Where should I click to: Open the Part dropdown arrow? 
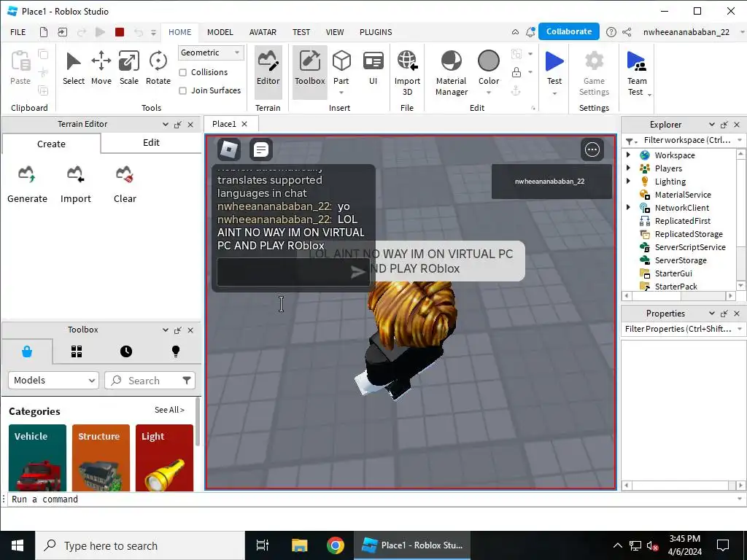pos(341,93)
